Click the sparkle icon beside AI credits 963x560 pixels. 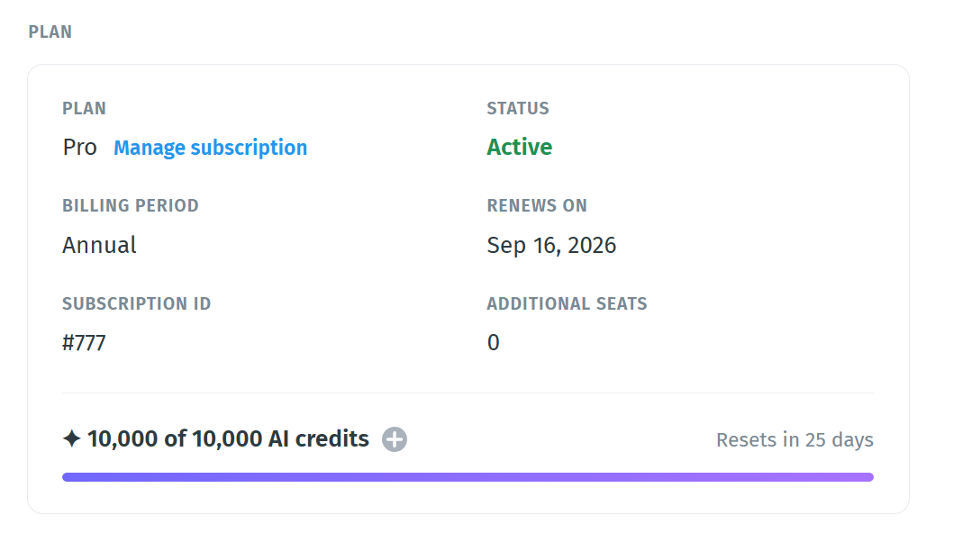72,438
